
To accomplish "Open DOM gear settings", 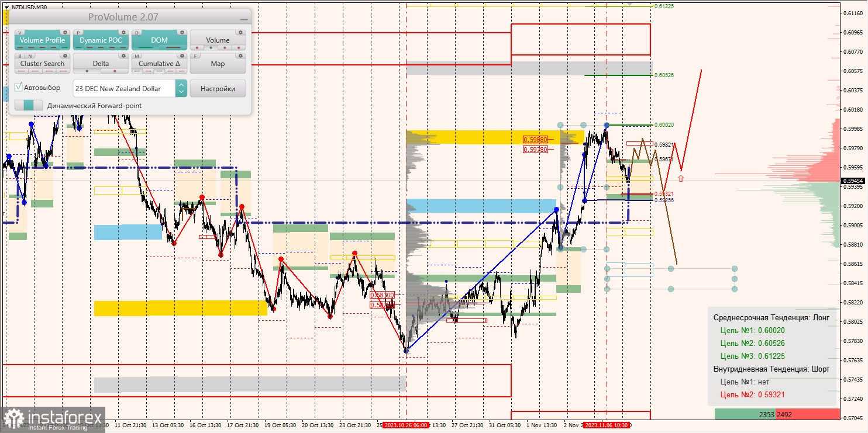I will tap(182, 32).
